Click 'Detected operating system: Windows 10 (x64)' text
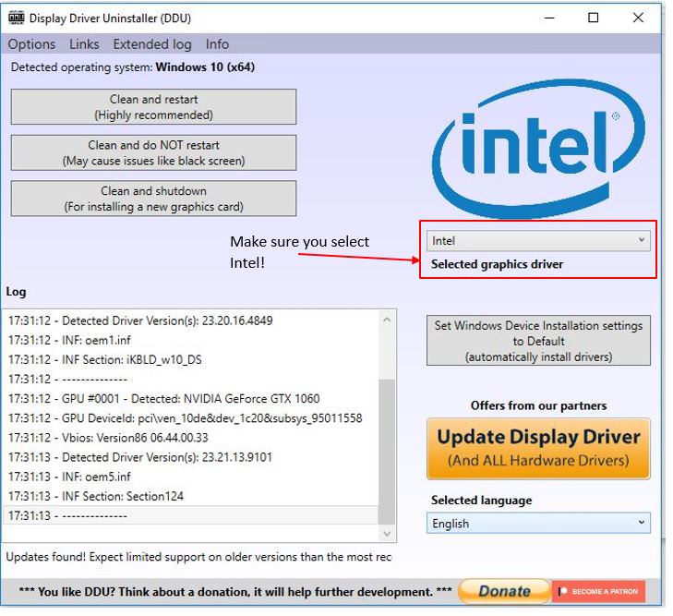 click(133, 67)
